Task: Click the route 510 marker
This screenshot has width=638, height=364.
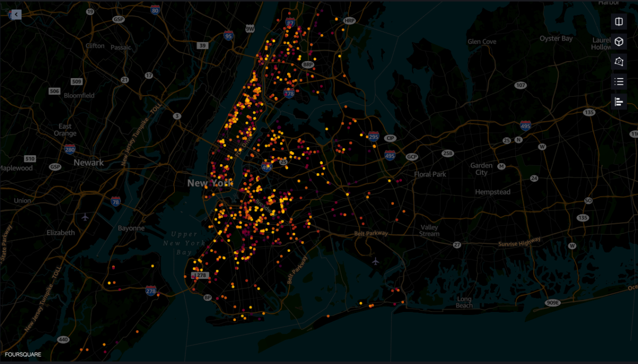Action: pyautogui.click(x=30, y=159)
